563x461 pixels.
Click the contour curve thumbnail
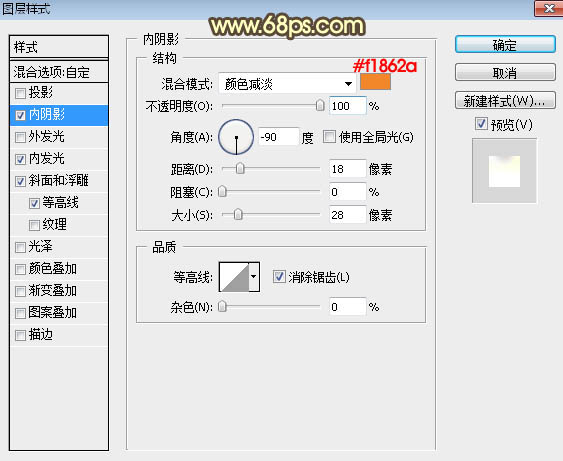click(x=234, y=277)
